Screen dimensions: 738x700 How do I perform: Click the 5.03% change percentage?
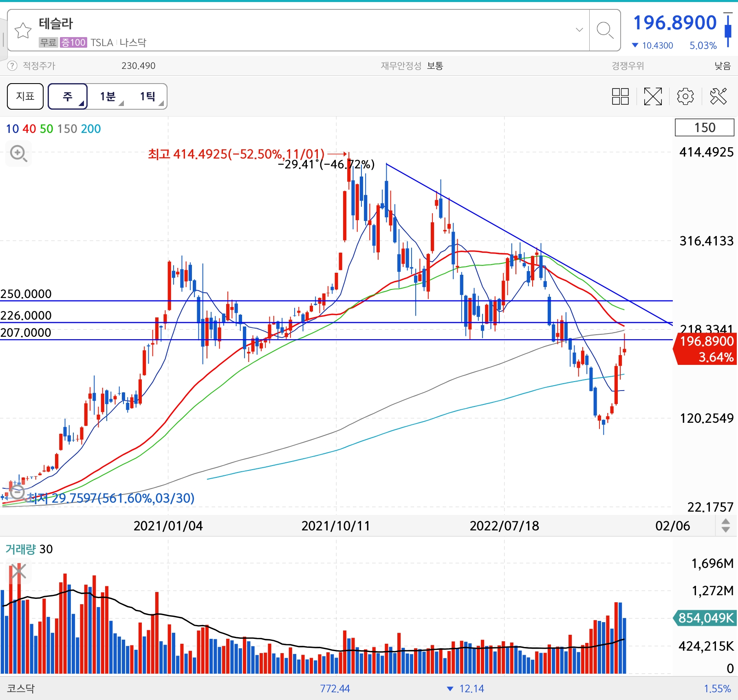703,46
